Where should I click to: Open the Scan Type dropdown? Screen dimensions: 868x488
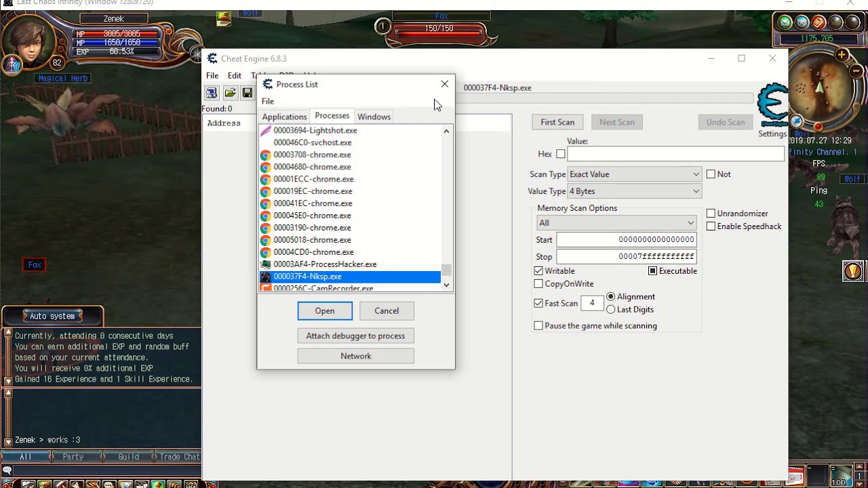click(x=634, y=174)
